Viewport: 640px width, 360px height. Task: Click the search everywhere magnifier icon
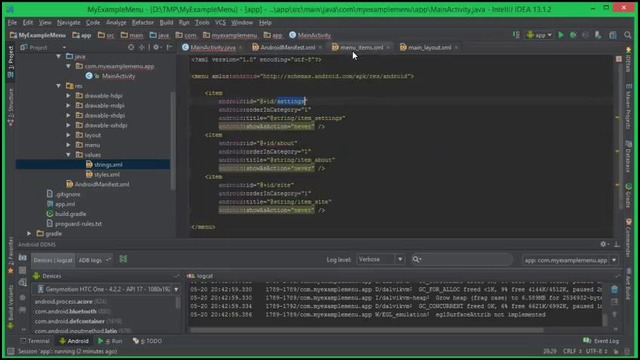pyautogui.click(x=627, y=35)
